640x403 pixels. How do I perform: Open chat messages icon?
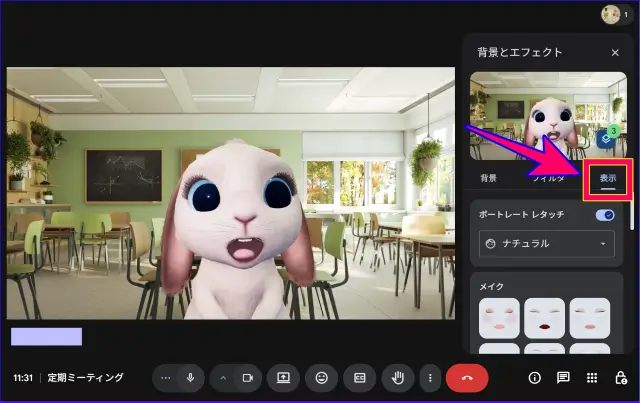[563, 378]
